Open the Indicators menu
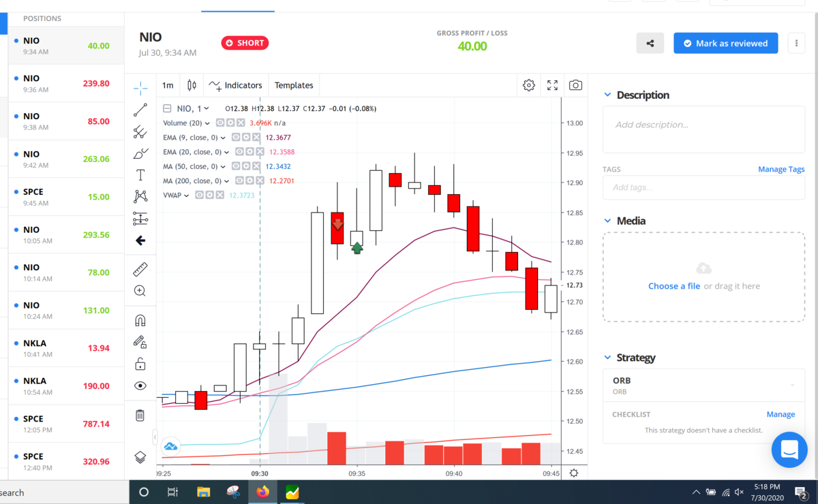The height and width of the screenshot is (504, 818). coord(236,85)
